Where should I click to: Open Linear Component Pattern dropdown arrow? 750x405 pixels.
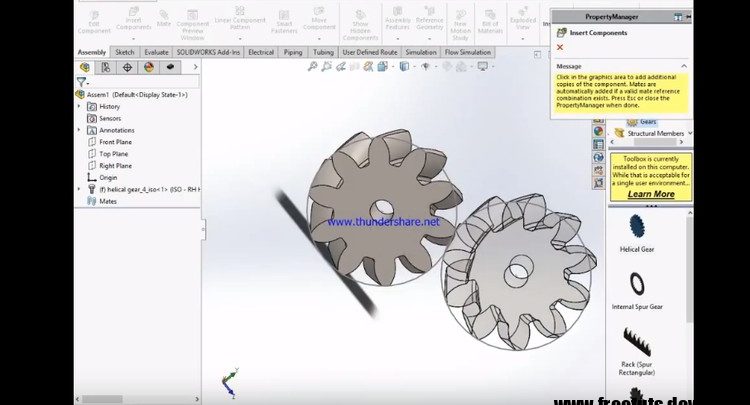click(x=240, y=39)
